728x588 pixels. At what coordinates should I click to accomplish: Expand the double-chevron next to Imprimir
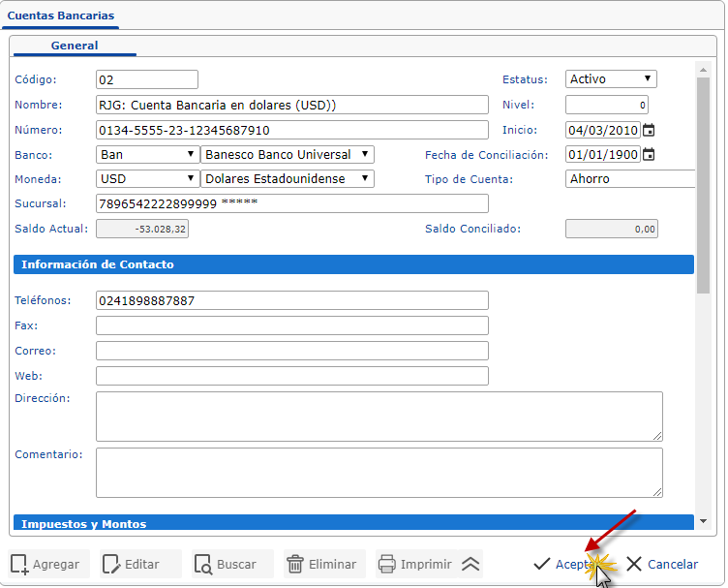pyautogui.click(x=470, y=564)
